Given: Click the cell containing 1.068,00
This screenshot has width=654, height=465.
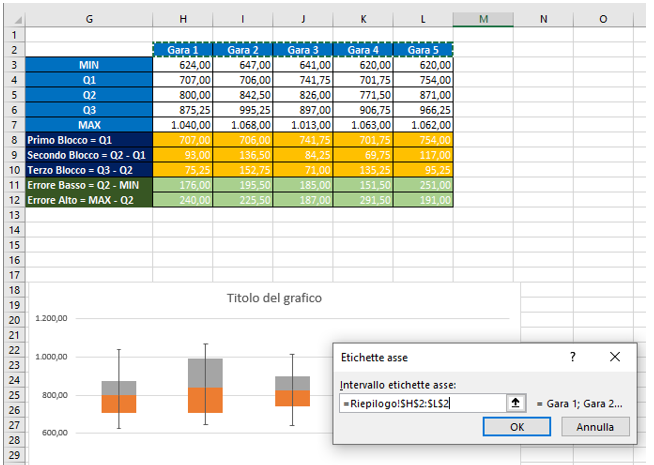Looking at the screenshot, I should [243, 125].
